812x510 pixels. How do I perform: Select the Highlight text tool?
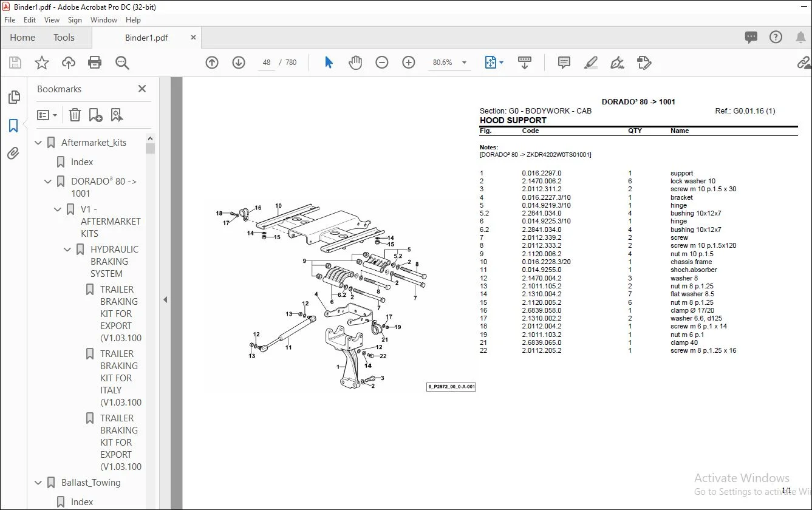(x=590, y=63)
